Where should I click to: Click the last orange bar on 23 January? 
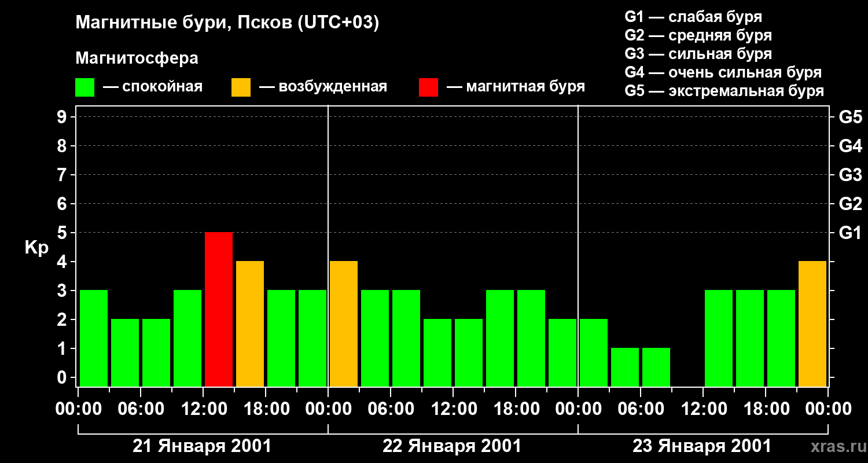pos(812,324)
